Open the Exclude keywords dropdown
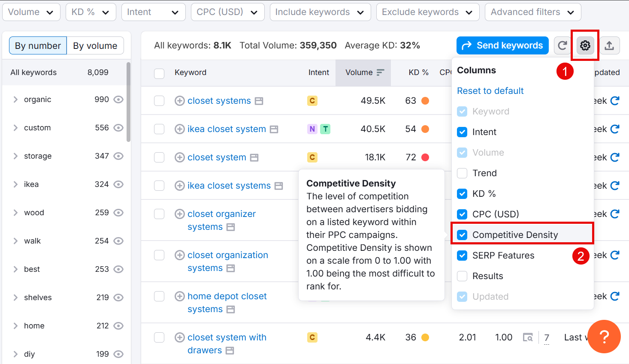 coord(427,12)
